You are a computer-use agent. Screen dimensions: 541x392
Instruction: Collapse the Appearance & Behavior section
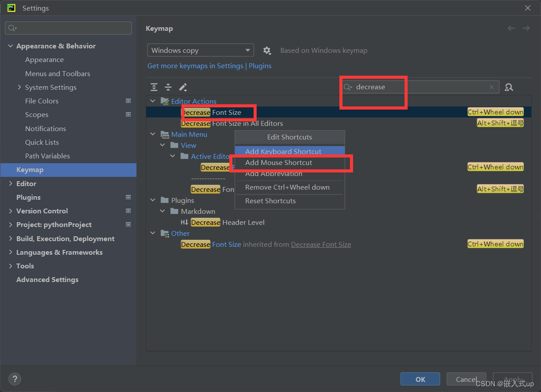(x=10, y=46)
